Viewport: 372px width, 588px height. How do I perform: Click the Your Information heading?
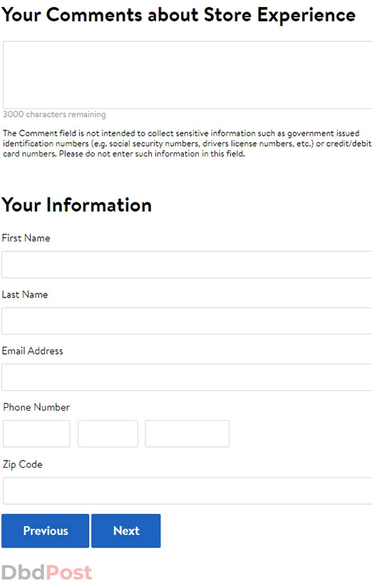point(76,205)
